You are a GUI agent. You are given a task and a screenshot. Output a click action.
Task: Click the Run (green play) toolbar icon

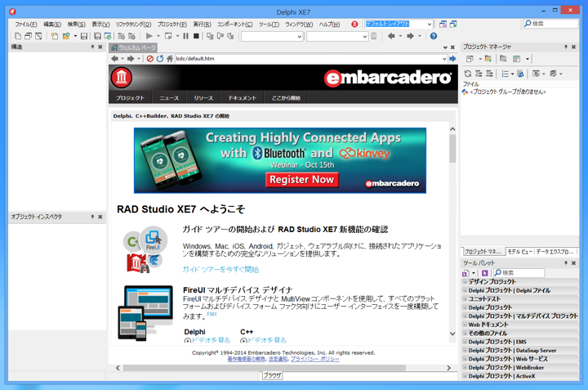(149, 36)
